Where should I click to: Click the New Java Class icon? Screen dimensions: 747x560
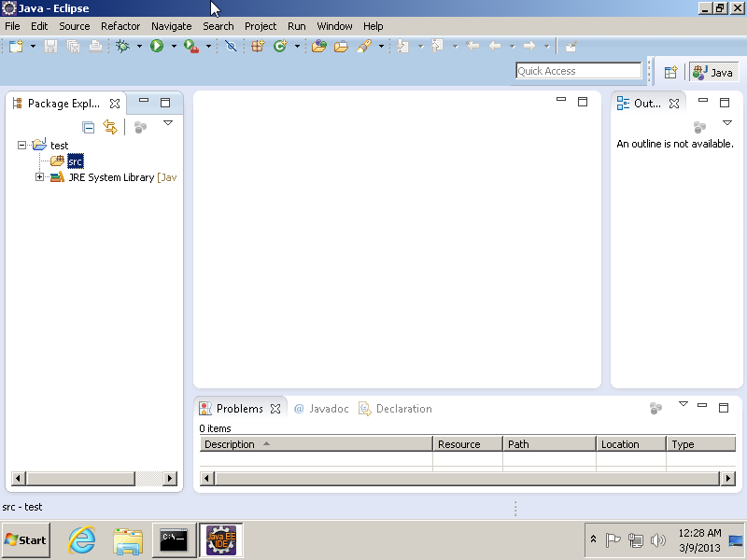pyautogui.click(x=280, y=46)
